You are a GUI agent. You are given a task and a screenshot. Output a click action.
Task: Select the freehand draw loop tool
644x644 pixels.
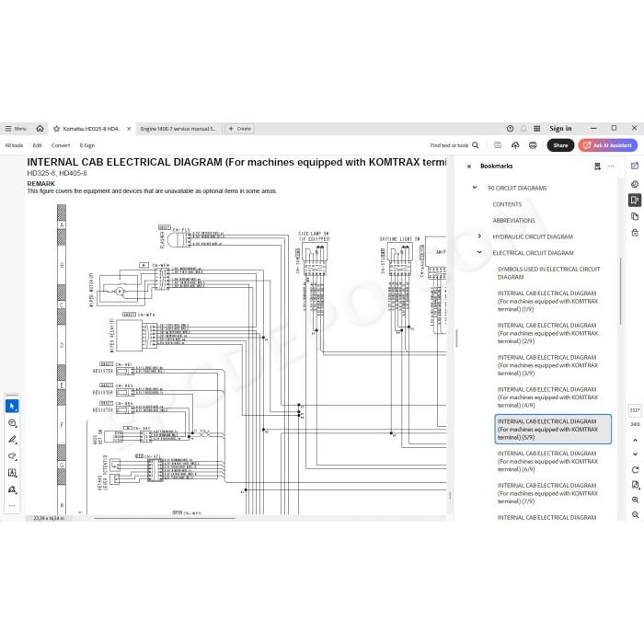[12, 456]
